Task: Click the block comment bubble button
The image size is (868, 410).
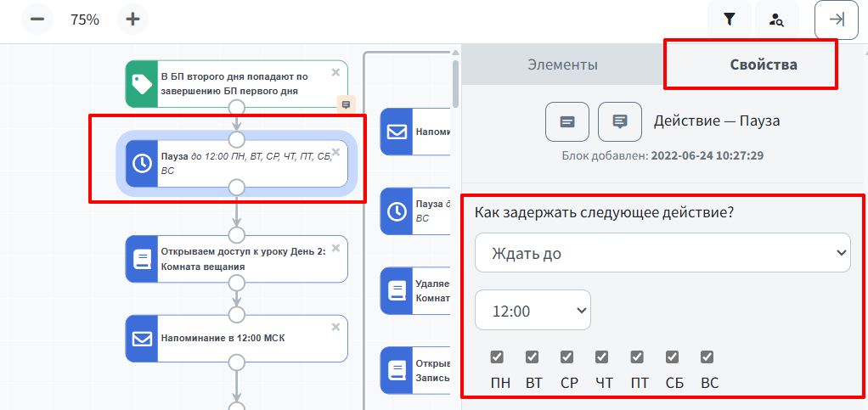Action: tap(620, 121)
